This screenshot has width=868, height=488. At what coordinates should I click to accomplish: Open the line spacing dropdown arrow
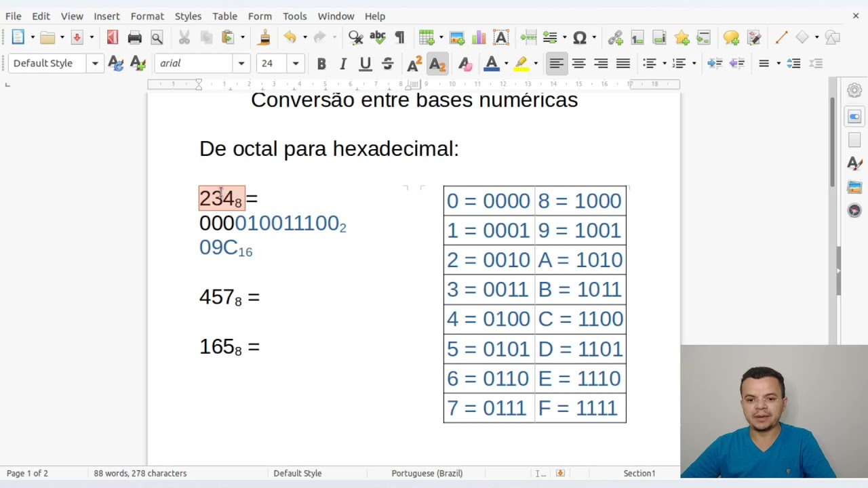point(778,63)
